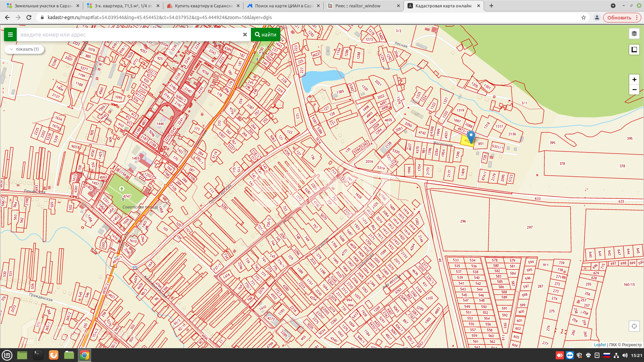Select the yellow highlighted land parcel
This screenshot has height=362, width=644.
465,141
